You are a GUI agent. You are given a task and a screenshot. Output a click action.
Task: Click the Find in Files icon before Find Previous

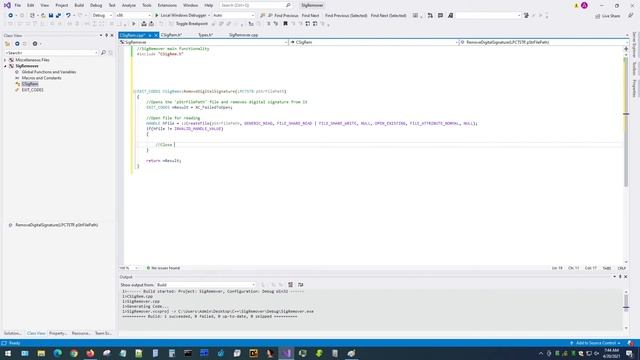(x=263, y=16)
